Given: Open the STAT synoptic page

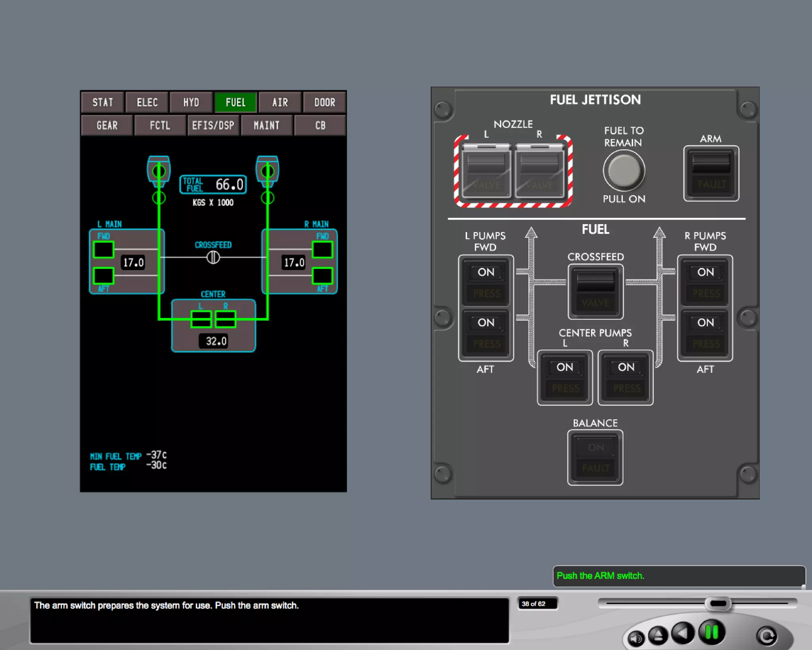Looking at the screenshot, I should 103,103.
